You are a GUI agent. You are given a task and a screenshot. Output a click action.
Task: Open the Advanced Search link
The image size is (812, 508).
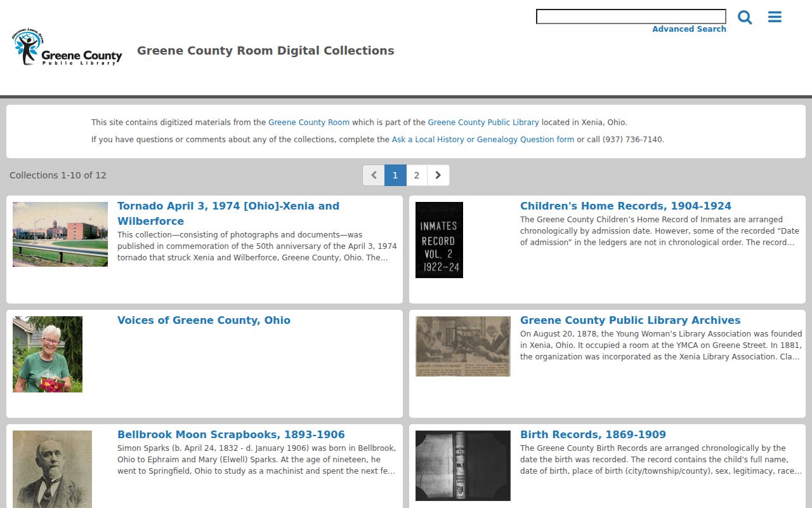pyautogui.click(x=689, y=29)
